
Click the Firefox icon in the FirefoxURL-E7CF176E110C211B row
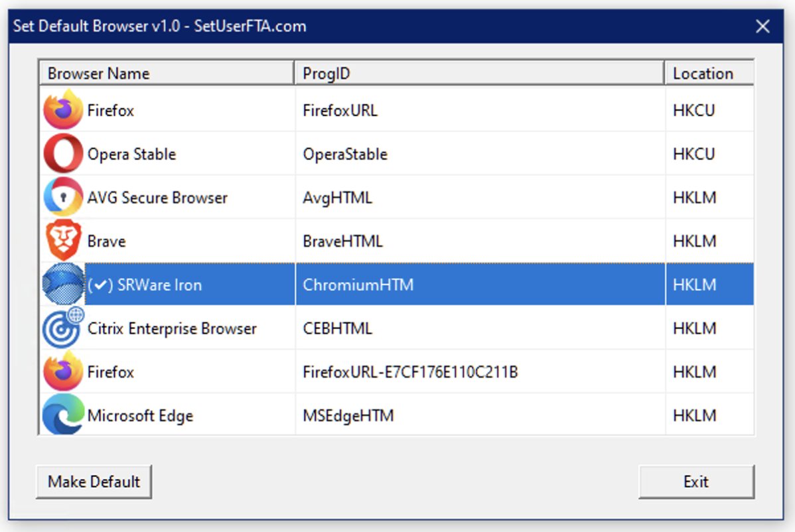(63, 371)
